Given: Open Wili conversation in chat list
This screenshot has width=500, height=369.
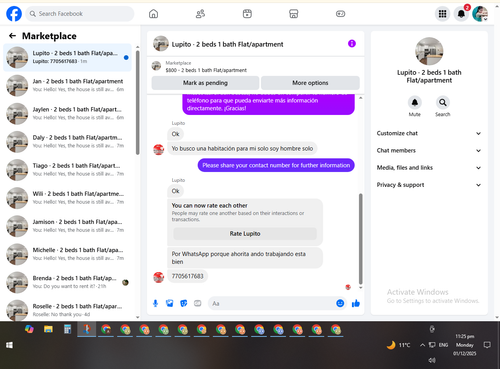Looking at the screenshot, I should (67, 198).
